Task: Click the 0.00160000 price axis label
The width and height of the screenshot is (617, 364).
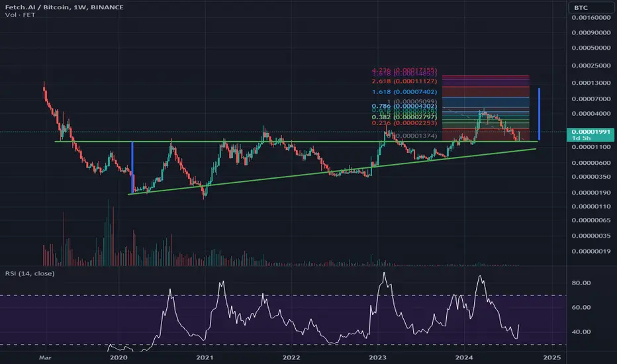Action: (591, 18)
